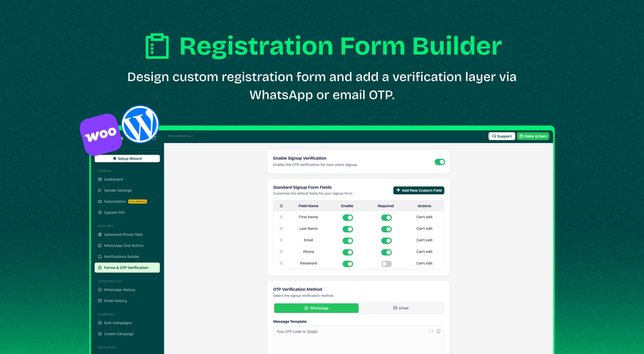Select the WhatsApp verification tab
Viewport: 644px width, 354px height.
coord(316,308)
